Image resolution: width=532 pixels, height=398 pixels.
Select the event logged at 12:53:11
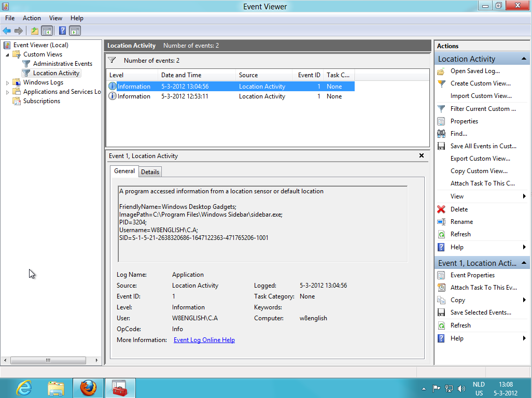[231, 96]
